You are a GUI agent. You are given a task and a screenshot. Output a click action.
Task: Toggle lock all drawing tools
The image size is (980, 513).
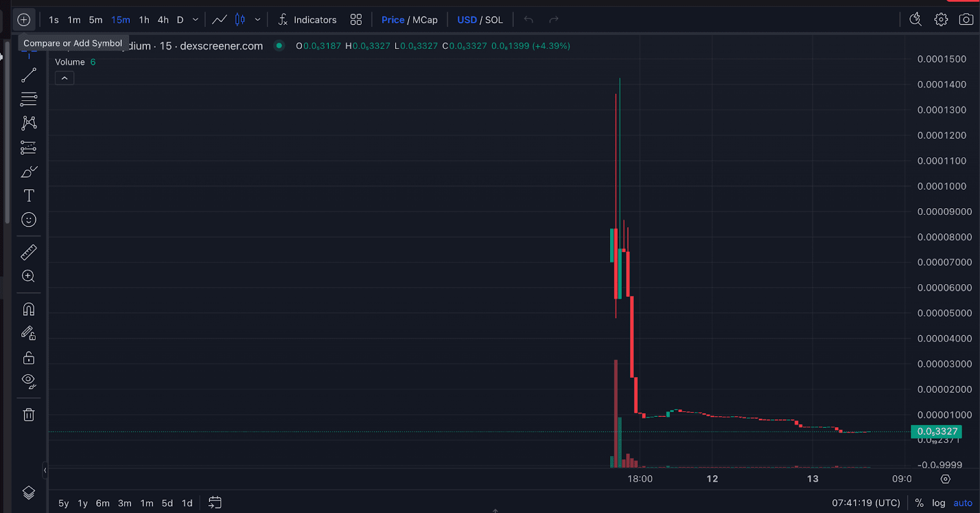pyautogui.click(x=29, y=358)
